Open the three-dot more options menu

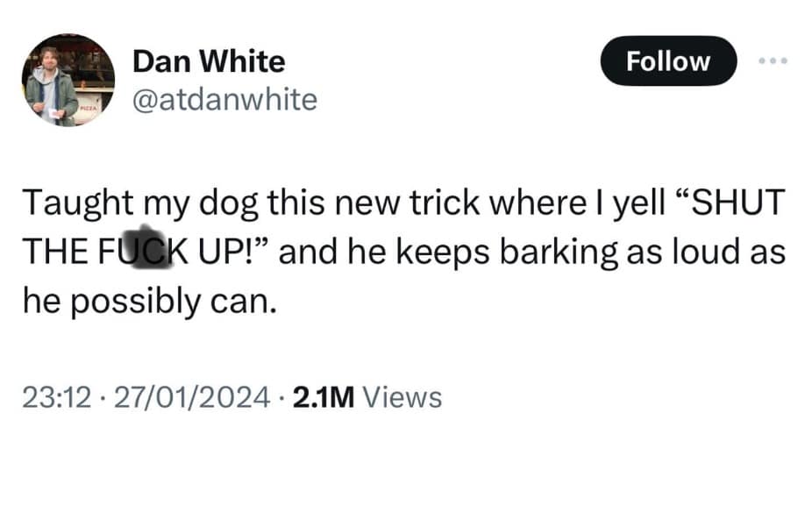tap(773, 60)
